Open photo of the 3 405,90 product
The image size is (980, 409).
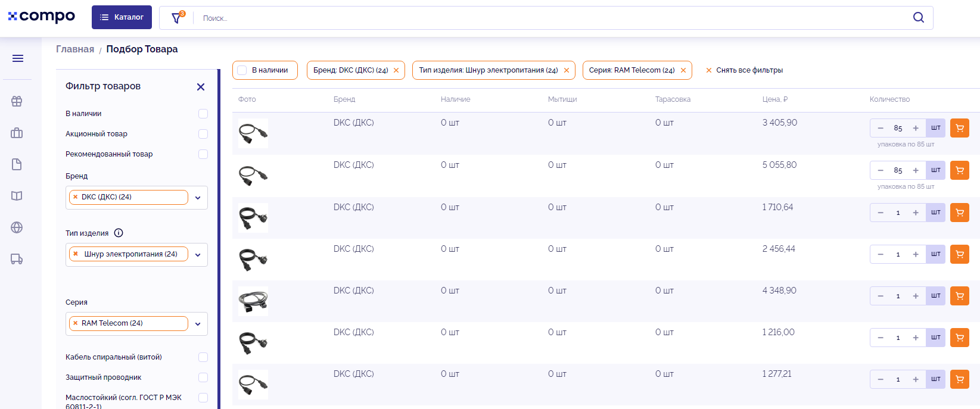click(253, 133)
